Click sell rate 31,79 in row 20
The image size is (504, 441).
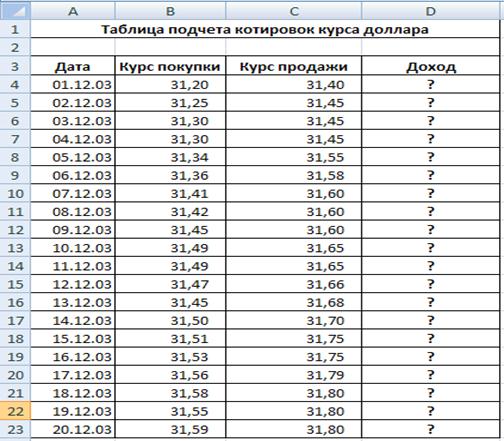point(294,375)
